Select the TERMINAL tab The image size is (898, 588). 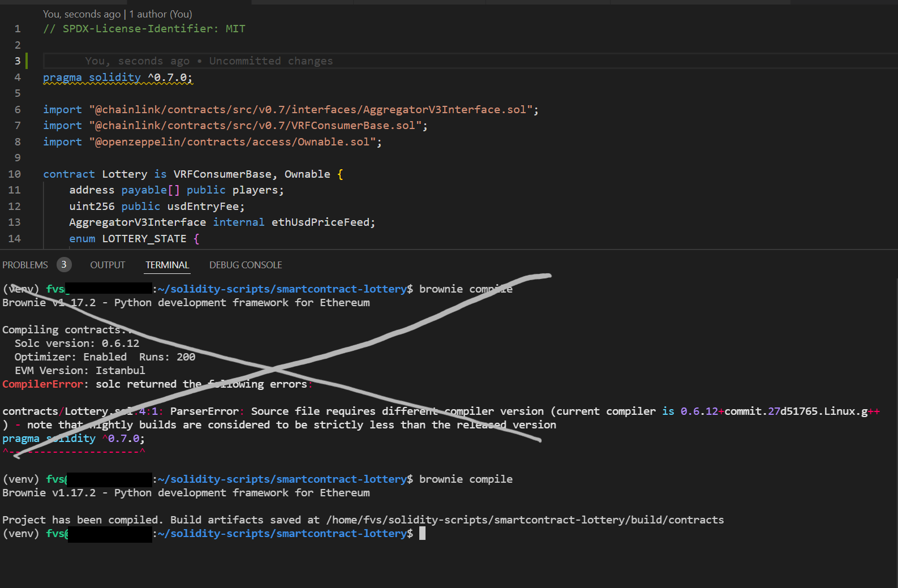tap(167, 265)
